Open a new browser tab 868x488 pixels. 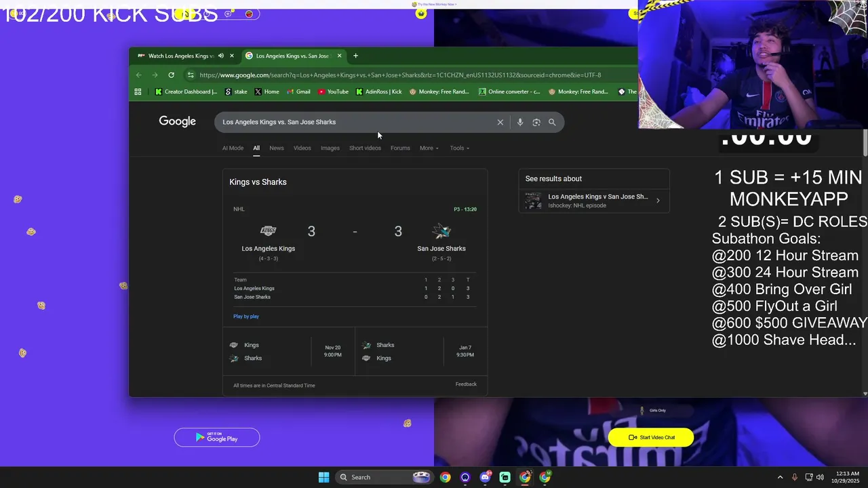[x=355, y=56]
